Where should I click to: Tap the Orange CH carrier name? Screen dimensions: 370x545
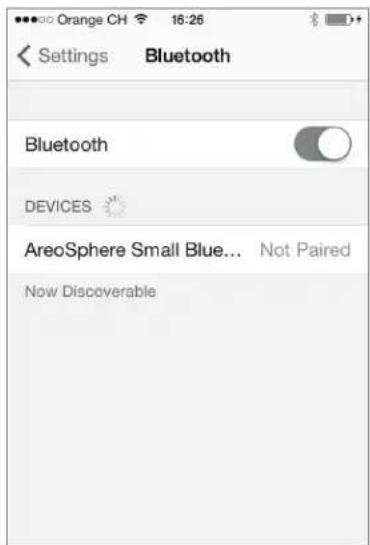point(92,20)
